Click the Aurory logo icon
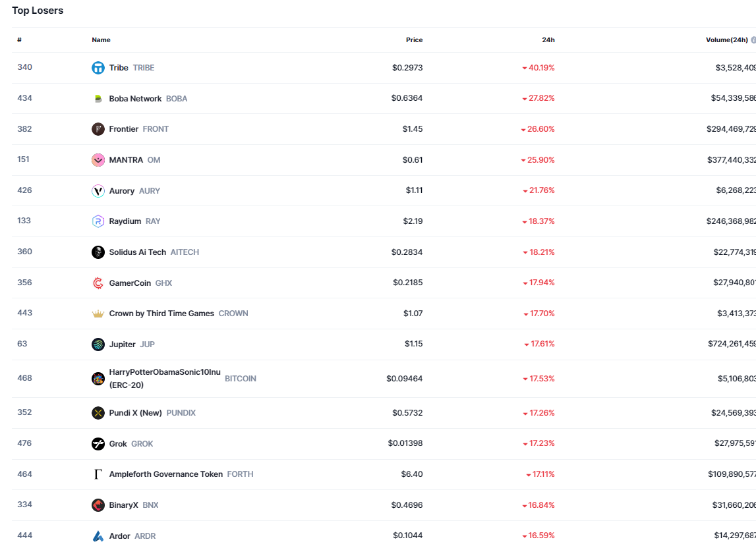 (98, 191)
